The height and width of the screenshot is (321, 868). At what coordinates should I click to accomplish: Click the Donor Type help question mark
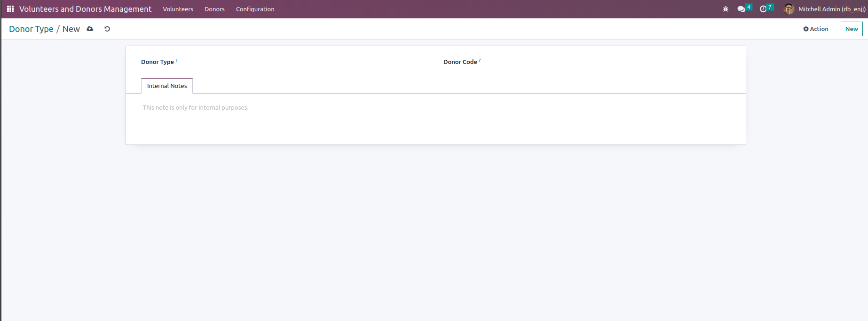tap(176, 60)
